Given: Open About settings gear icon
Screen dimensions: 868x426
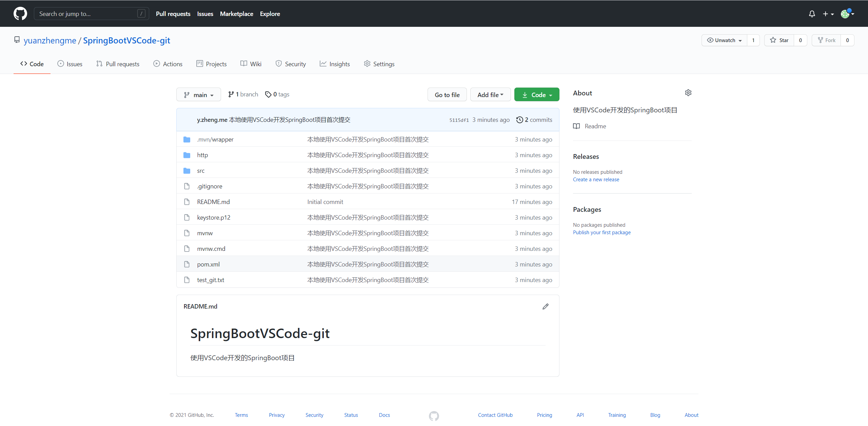Looking at the screenshot, I should click(688, 93).
